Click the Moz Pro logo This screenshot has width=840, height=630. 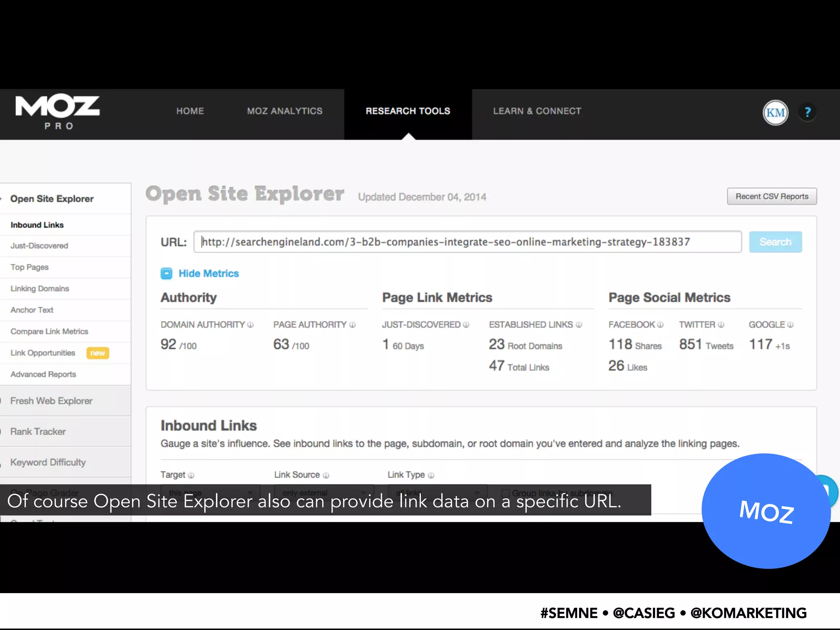tap(57, 112)
